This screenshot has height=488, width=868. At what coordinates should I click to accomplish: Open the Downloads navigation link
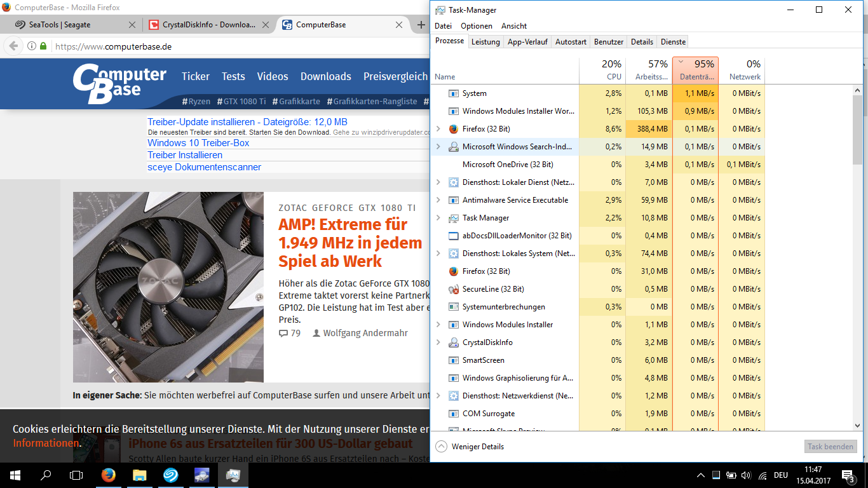click(326, 76)
